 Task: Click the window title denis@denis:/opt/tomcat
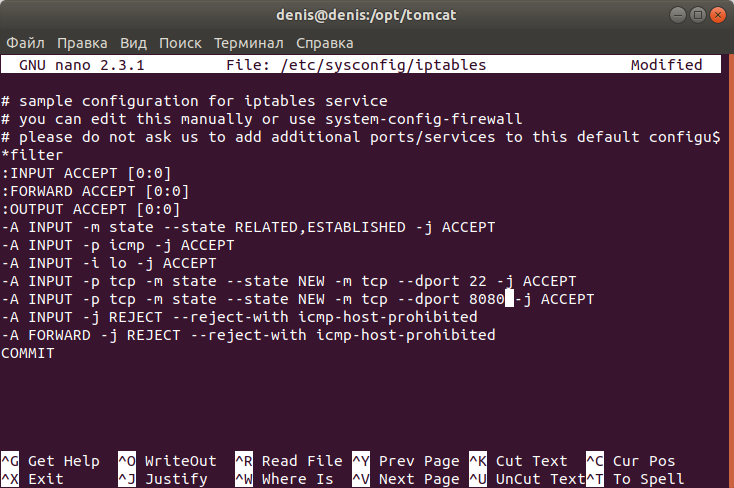366,15
